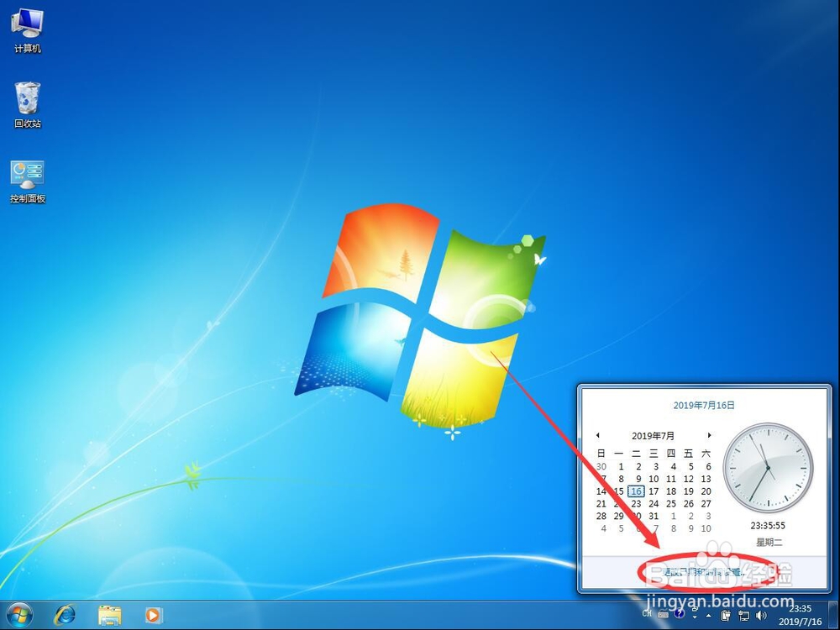Viewport: 840px width, 630px height.
Task: Go to next month in calendar
Action: tap(709, 435)
